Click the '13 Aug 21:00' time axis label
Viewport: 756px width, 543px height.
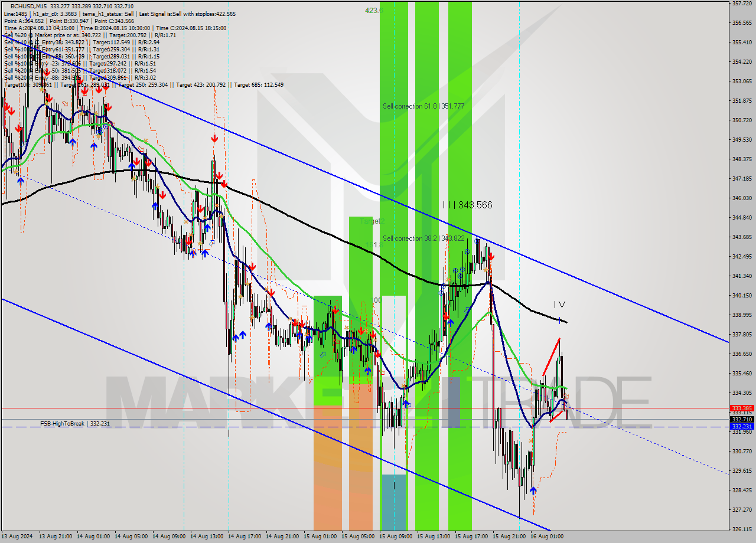click(x=55, y=537)
